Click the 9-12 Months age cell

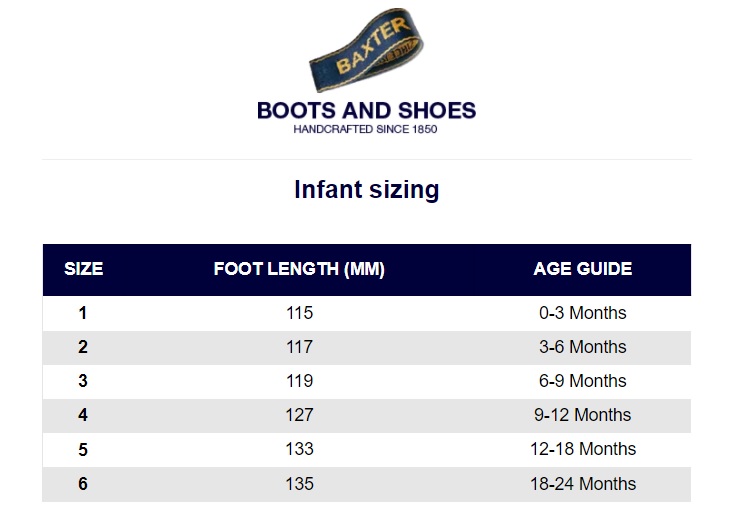click(x=583, y=415)
